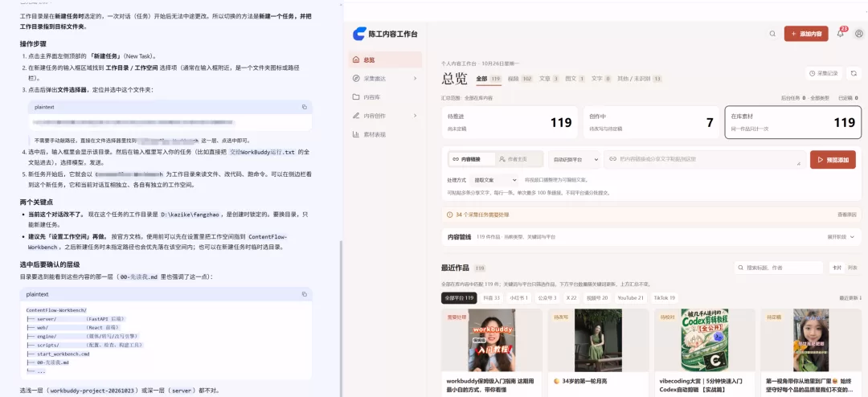Click the 内容库 folder icon in sidebar

tap(357, 97)
